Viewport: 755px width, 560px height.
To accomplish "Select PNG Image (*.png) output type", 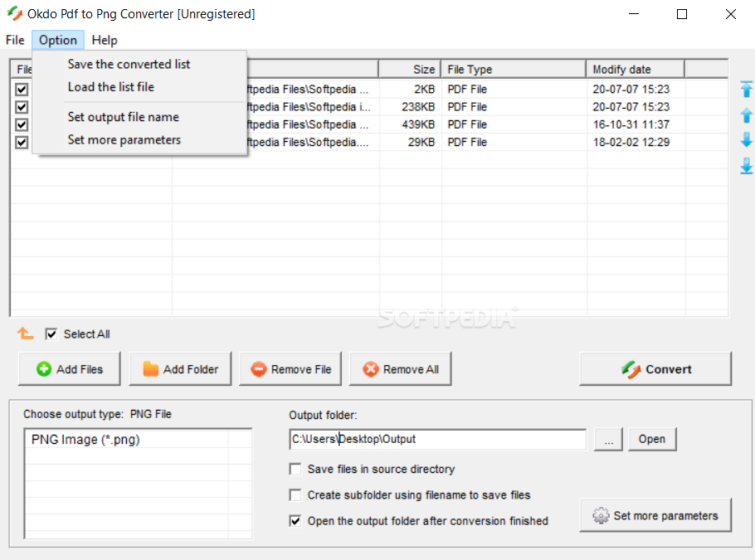I will (85, 440).
